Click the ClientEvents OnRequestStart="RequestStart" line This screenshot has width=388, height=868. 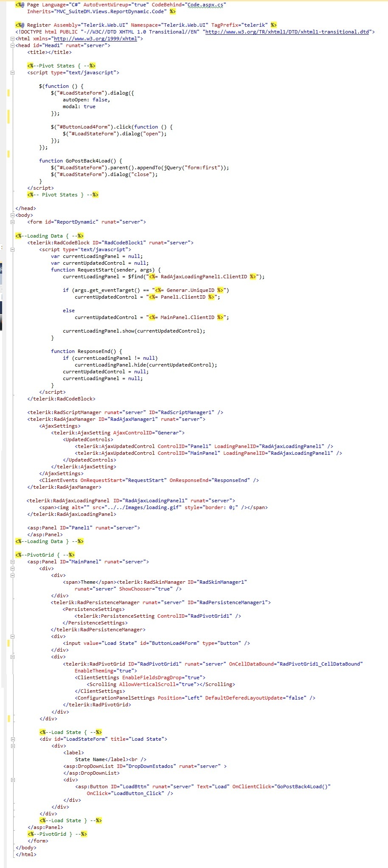pos(149,480)
